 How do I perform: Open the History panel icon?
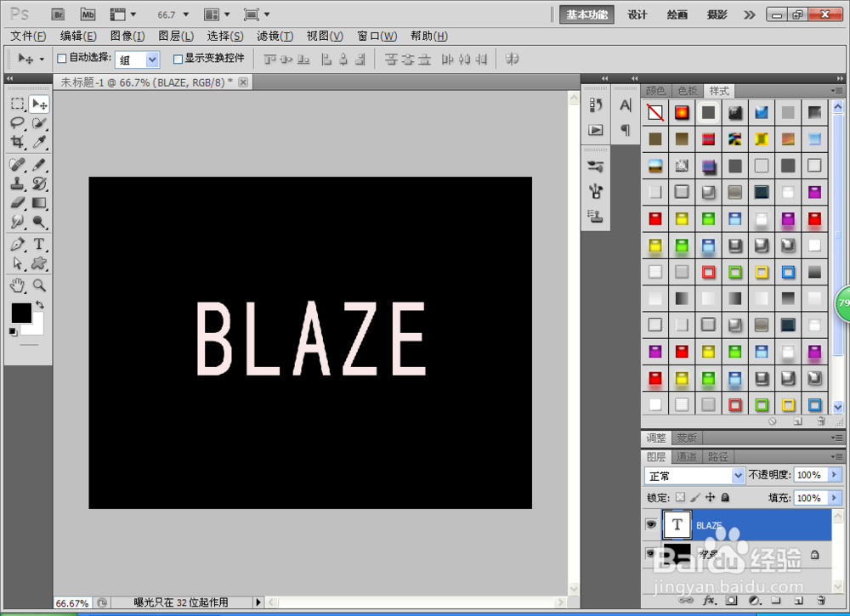point(596,105)
